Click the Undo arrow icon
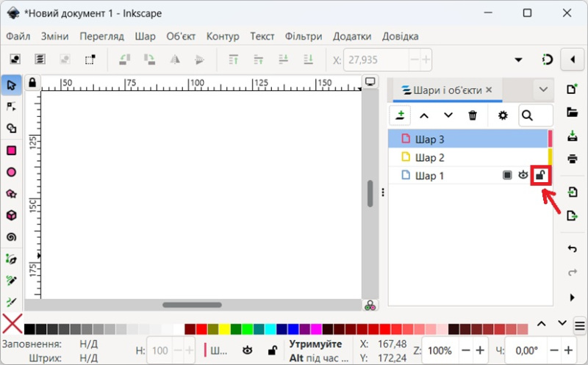This screenshot has width=588, height=365. (x=572, y=249)
